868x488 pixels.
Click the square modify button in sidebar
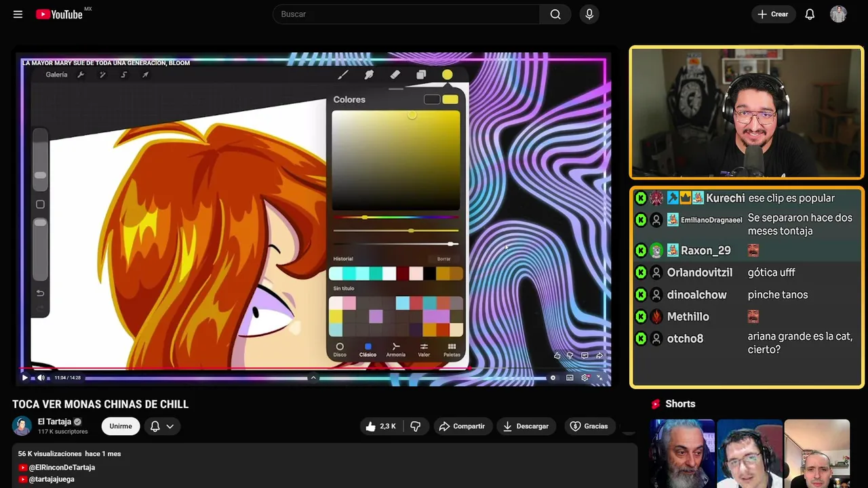(40, 204)
